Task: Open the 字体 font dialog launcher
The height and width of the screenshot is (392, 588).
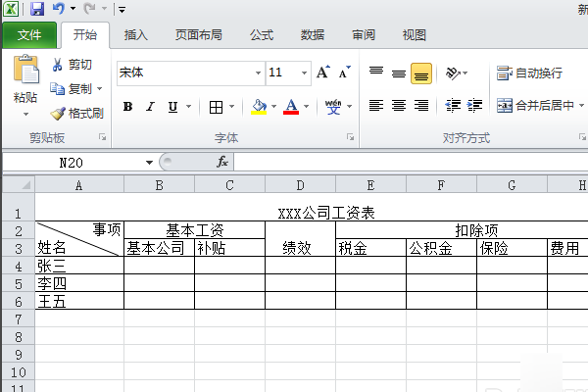Action: 350,137
